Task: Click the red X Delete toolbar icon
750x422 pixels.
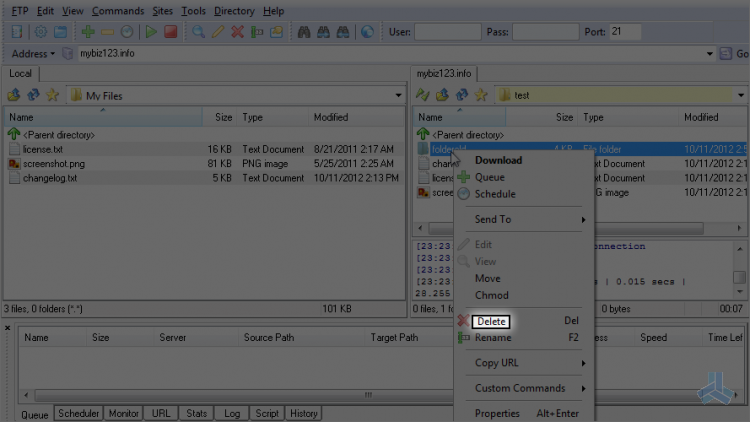Action: click(237, 32)
